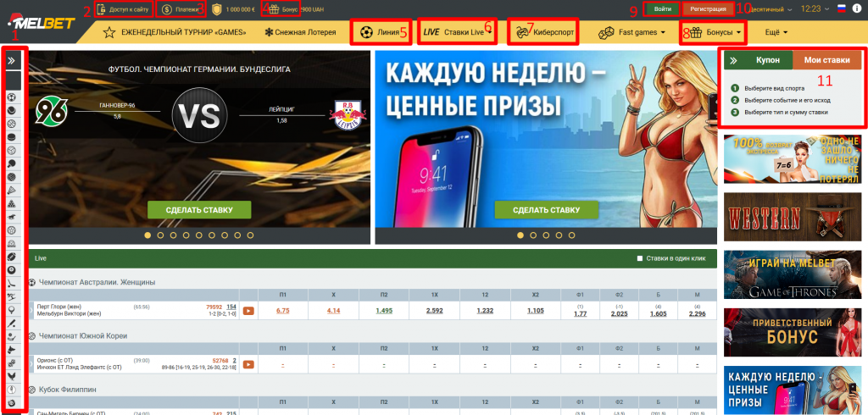
Task: Select the first dot of the prizes carousel
Action: point(520,235)
